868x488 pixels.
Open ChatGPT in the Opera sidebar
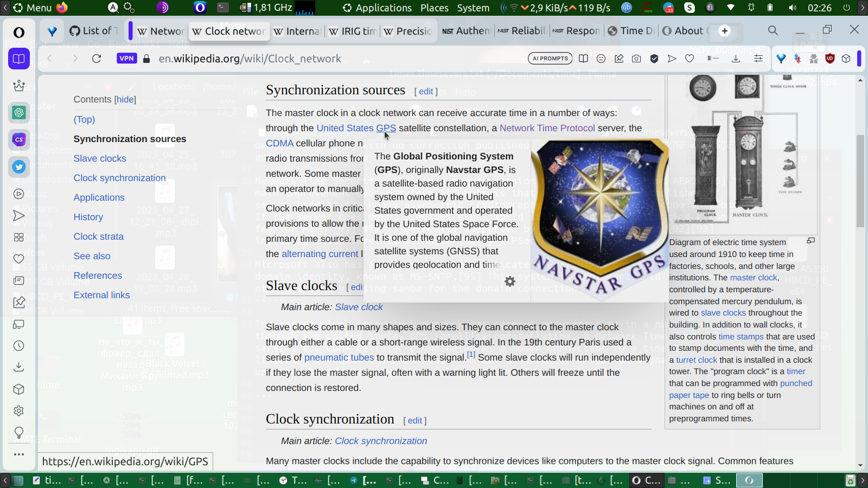(x=19, y=112)
